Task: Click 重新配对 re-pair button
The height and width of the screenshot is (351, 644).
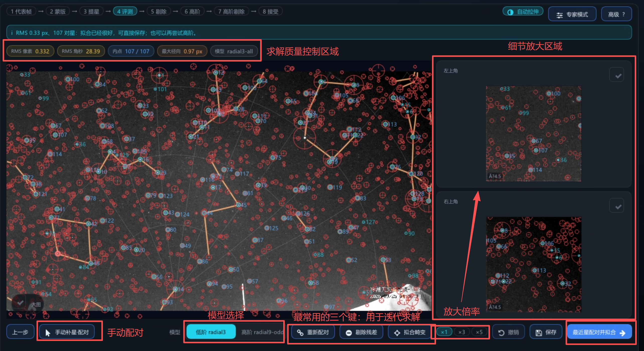Action: (313, 332)
